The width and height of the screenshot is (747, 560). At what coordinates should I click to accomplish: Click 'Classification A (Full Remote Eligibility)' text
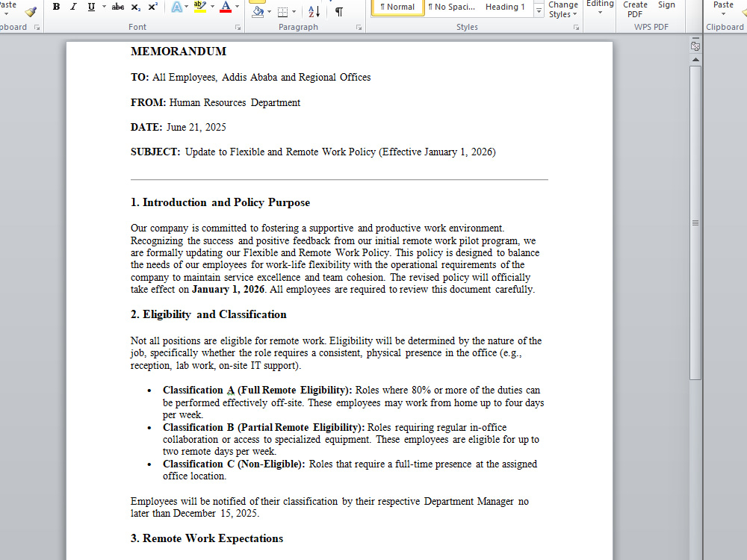click(257, 390)
